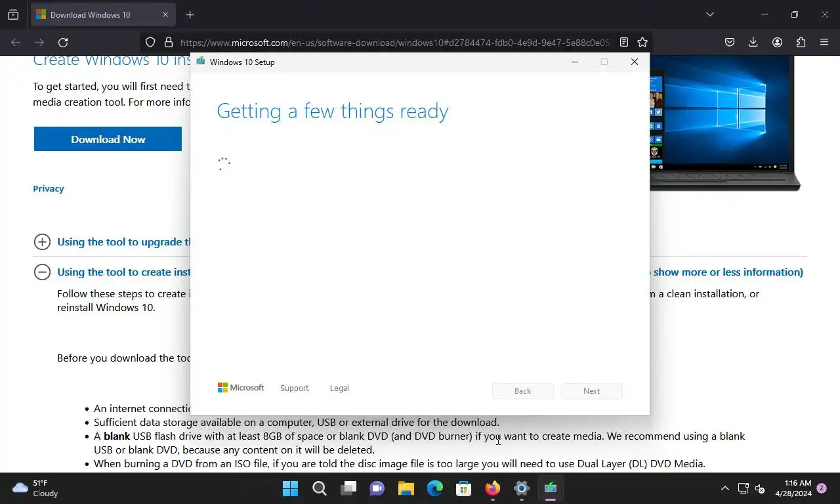840x504 pixels.
Task: Reload the current page
Action: [63, 43]
